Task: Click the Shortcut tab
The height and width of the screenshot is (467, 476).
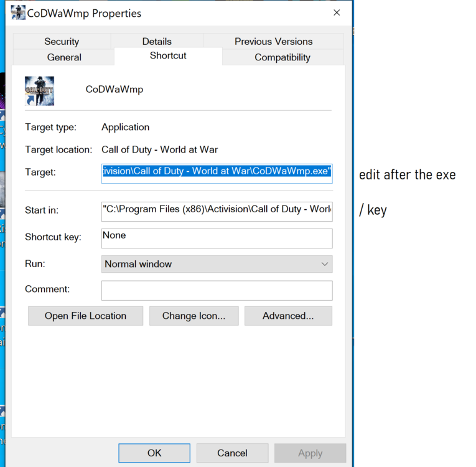Action: (x=168, y=55)
